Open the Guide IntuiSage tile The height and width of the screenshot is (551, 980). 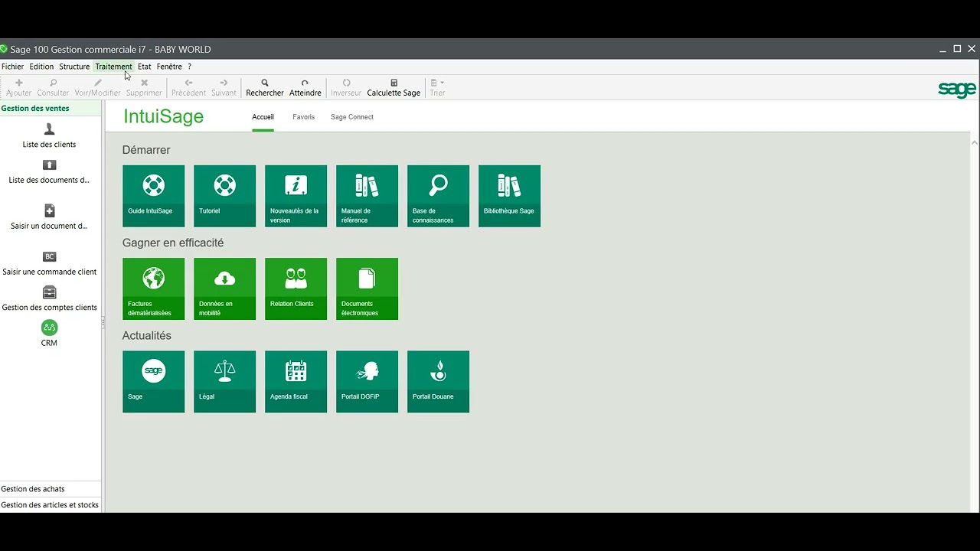(x=153, y=196)
